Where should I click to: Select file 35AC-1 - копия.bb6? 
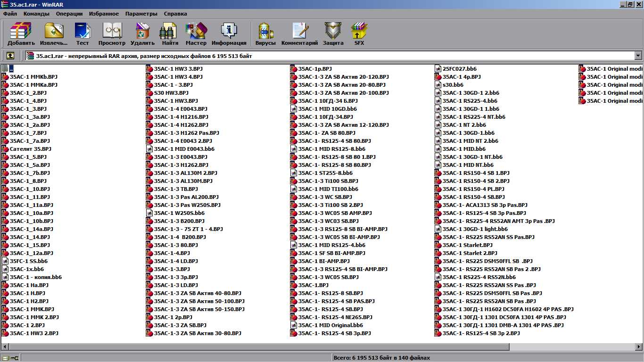pos(36,277)
